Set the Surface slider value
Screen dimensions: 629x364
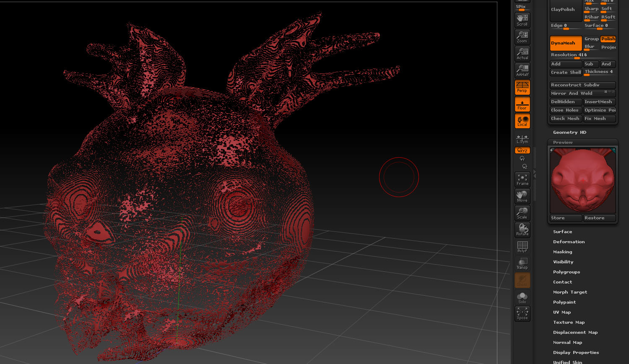pyautogui.click(x=600, y=26)
